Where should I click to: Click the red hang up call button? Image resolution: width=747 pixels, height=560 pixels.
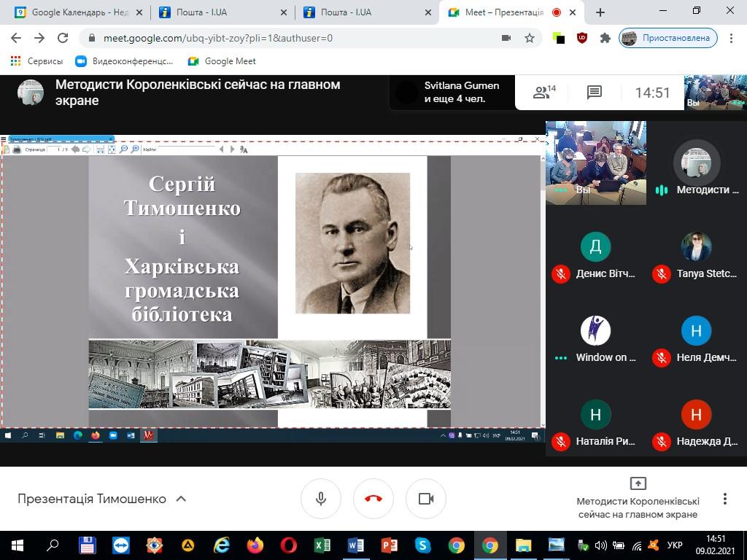point(373,499)
